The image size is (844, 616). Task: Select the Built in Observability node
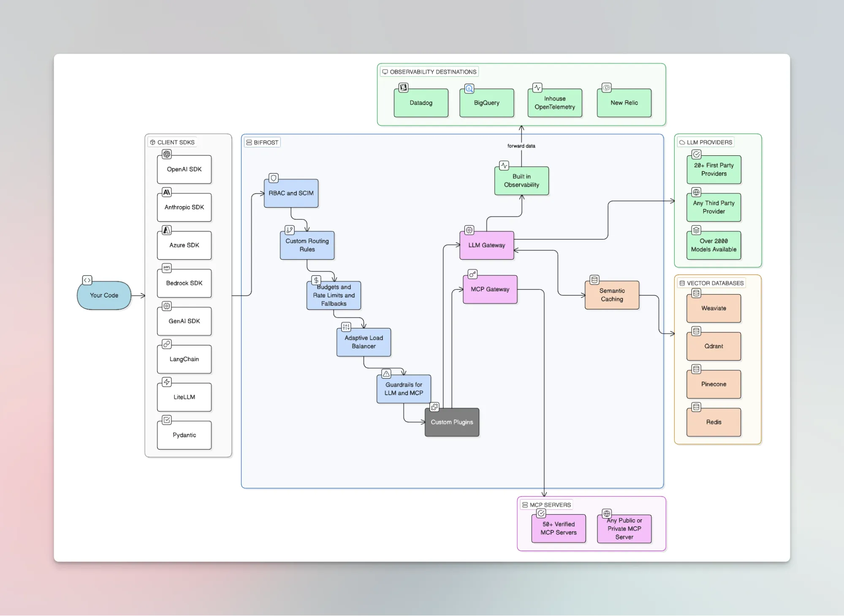tap(522, 181)
